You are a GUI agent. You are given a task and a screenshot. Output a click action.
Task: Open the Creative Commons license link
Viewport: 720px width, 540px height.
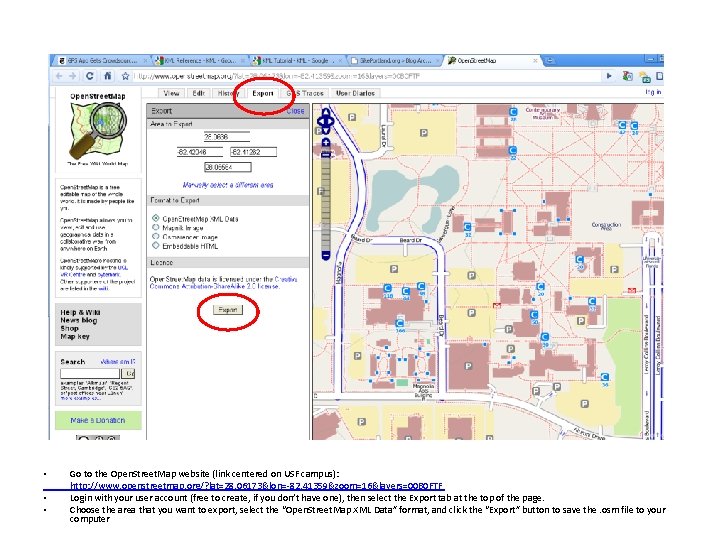[x=223, y=283]
